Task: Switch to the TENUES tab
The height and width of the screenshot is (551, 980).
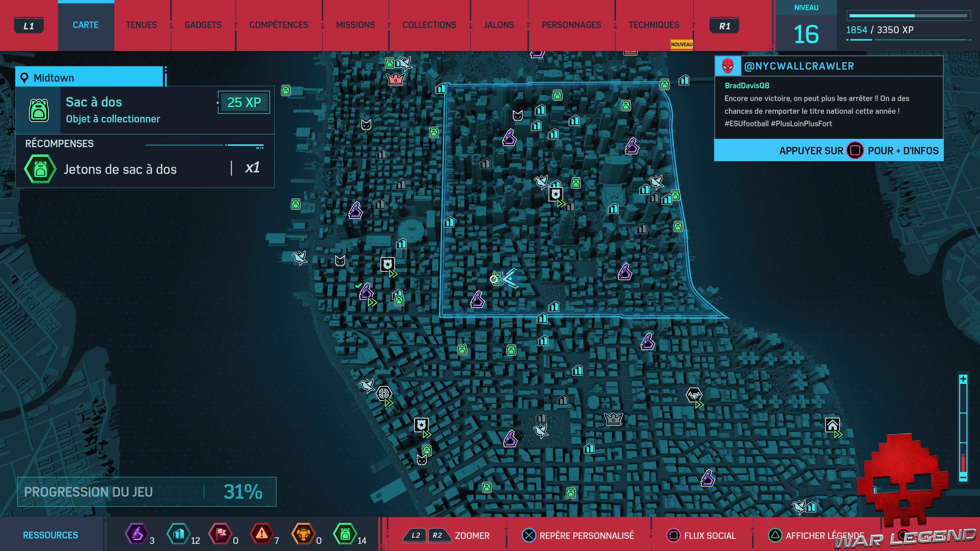Action: (141, 25)
